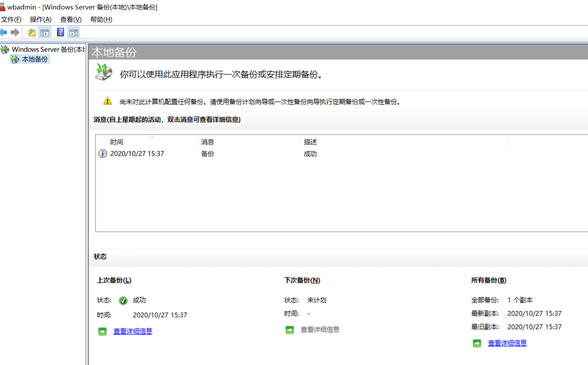588x365 pixels.
Task: Click the green arrow icon under 下次备份
Action: tap(290, 330)
